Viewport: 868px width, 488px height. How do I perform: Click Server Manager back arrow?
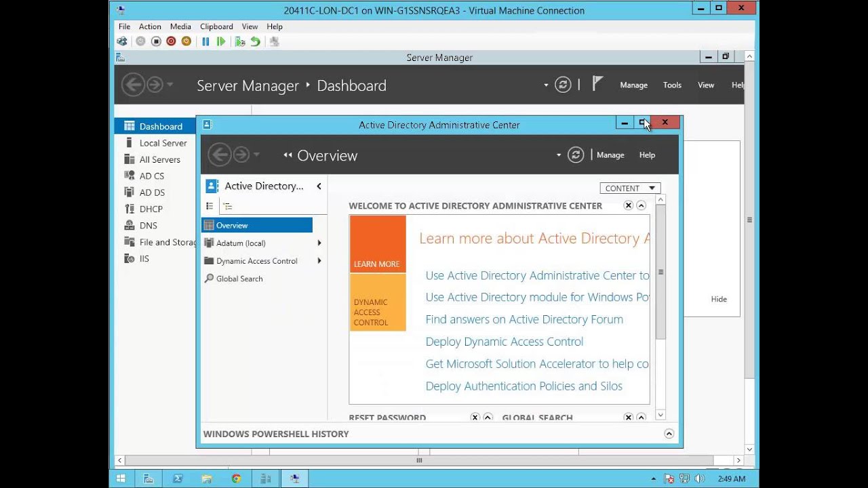[x=133, y=85]
